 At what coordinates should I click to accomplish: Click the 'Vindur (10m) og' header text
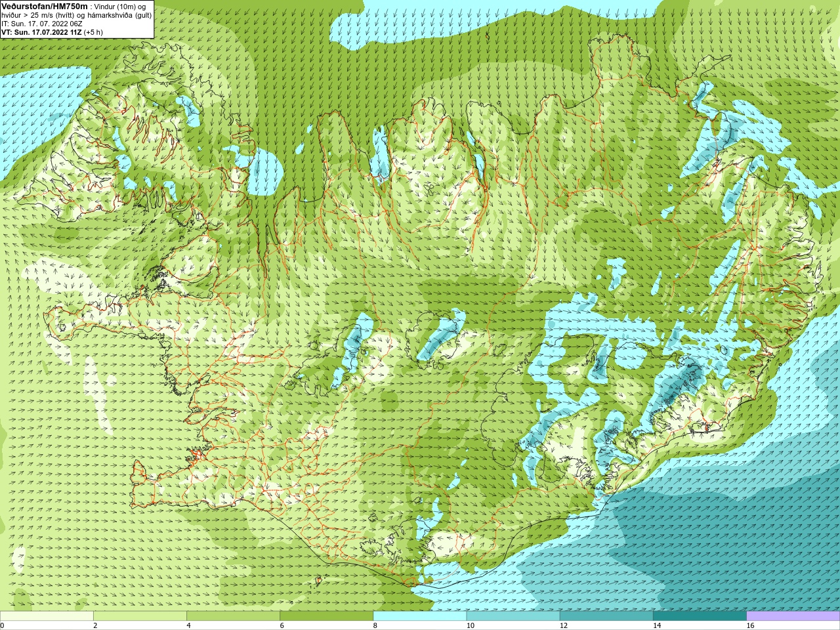[x=120, y=7]
